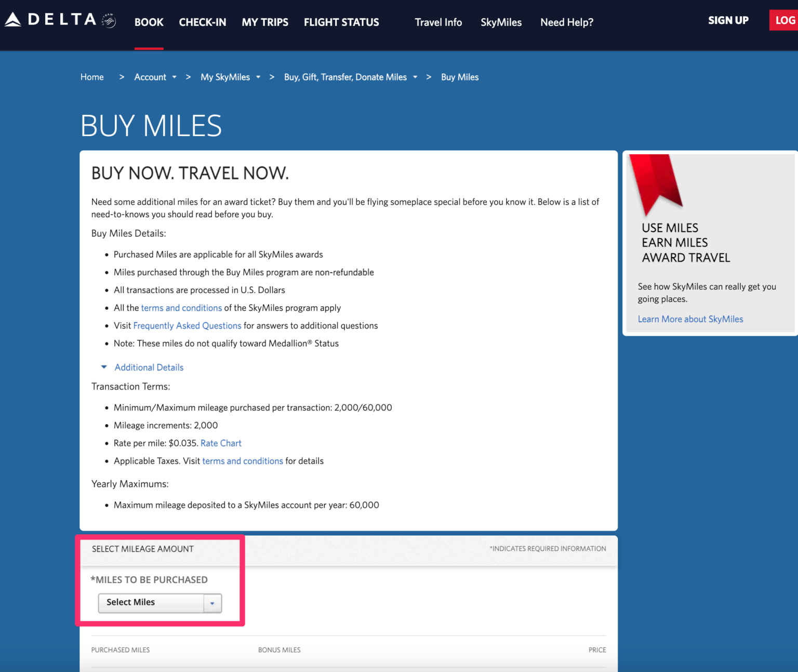The image size is (798, 672).
Task: Visit the Frequently Asked Questions link
Action: click(x=187, y=325)
